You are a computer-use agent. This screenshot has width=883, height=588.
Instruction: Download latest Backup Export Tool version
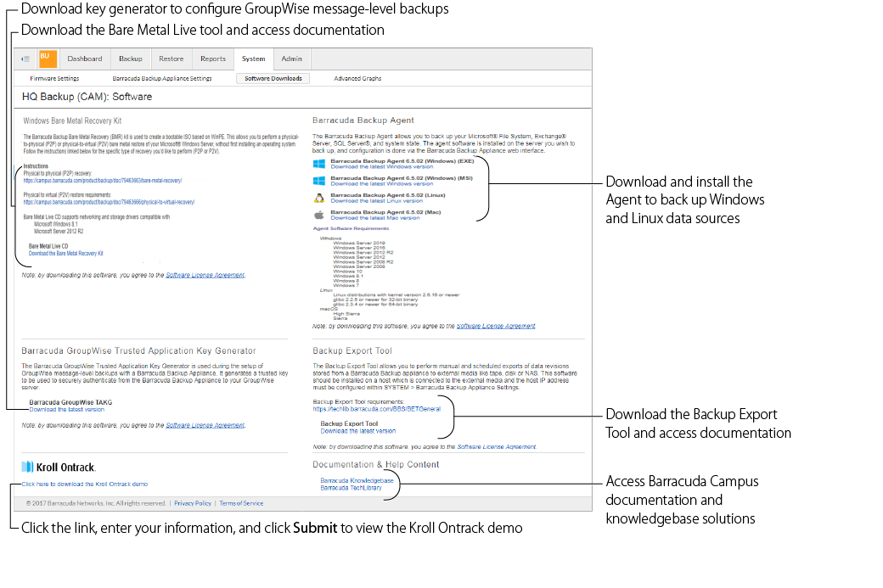[358, 431]
